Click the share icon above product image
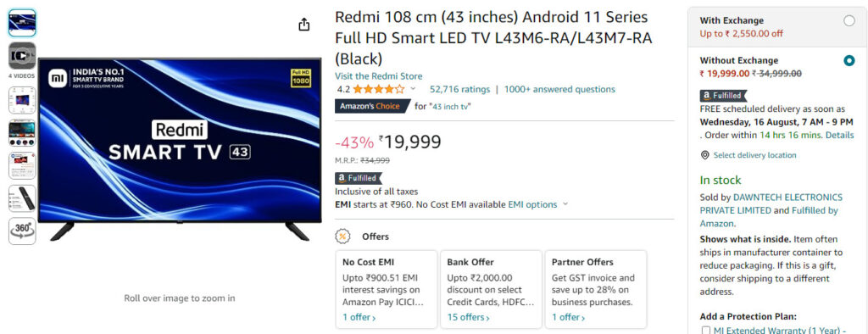Viewport: 868px width, 334px height. pyautogui.click(x=304, y=25)
